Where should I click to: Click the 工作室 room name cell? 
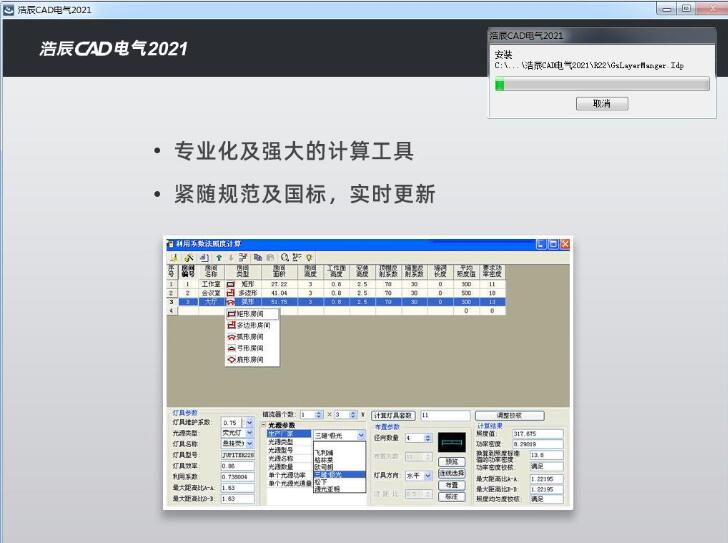[x=211, y=284]
